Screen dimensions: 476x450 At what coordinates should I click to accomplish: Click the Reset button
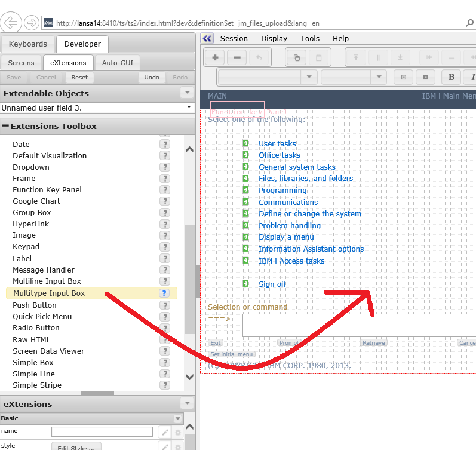click(x=79, y=77)
